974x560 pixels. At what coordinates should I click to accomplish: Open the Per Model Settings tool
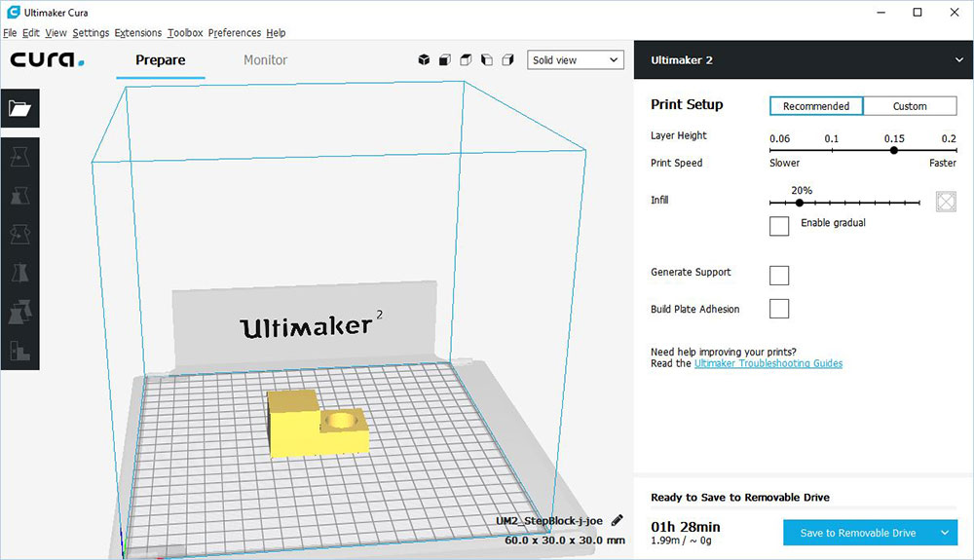coord(20,312)
